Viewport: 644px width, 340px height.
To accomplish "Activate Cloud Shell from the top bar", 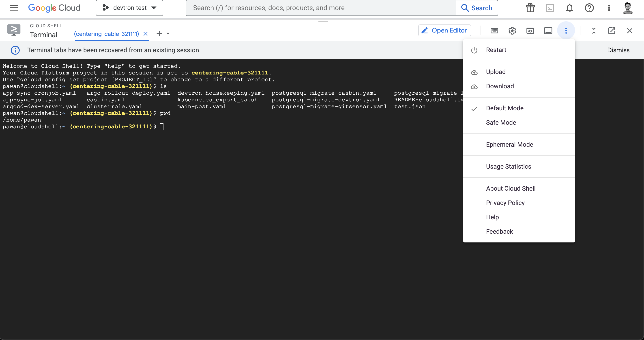I will pos(550,8).
